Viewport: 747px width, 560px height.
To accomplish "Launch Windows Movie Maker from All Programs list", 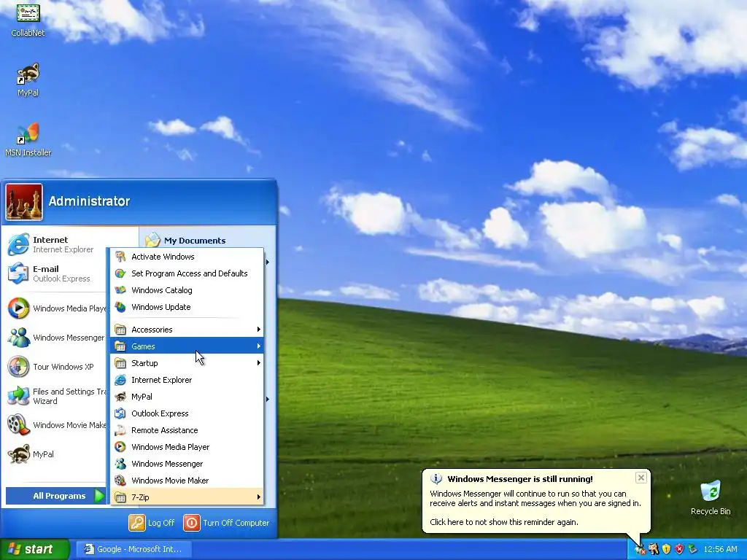I will pyautogui.click(x=187, y=481).
